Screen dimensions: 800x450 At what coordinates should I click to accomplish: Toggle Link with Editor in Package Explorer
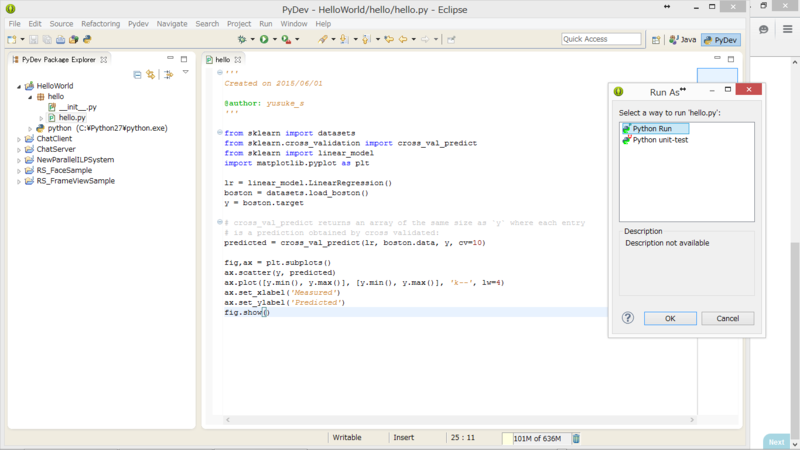(151, 75)
